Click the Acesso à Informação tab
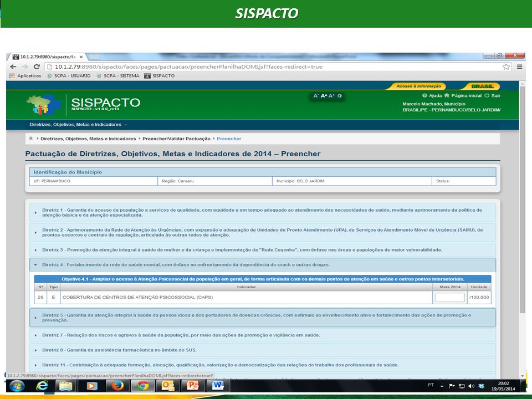 coord(418,86)
